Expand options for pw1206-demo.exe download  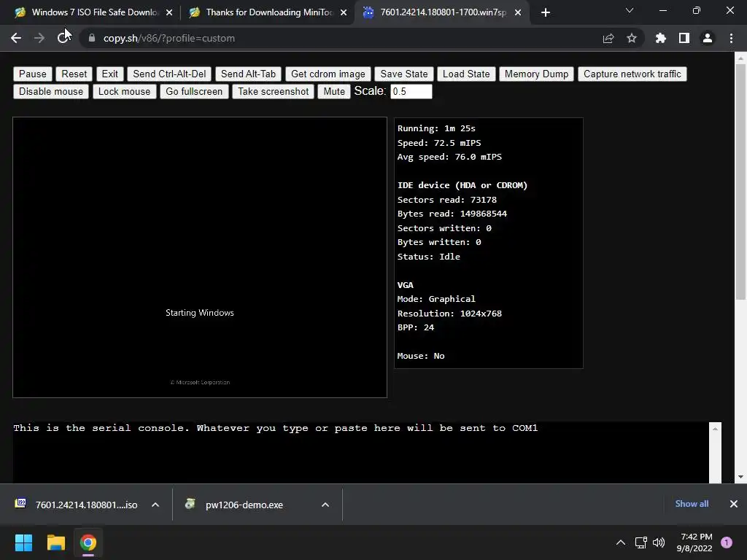[x=325, y=505]
